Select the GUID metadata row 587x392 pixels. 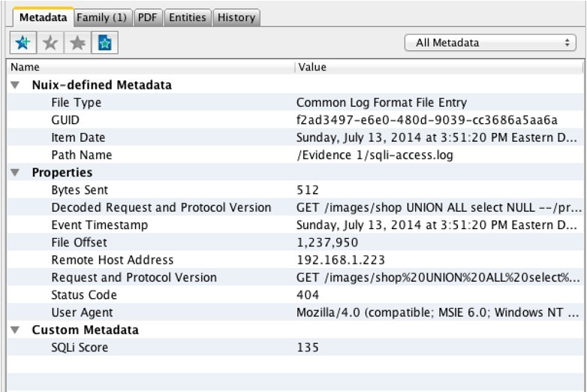(x=295, y=120)
